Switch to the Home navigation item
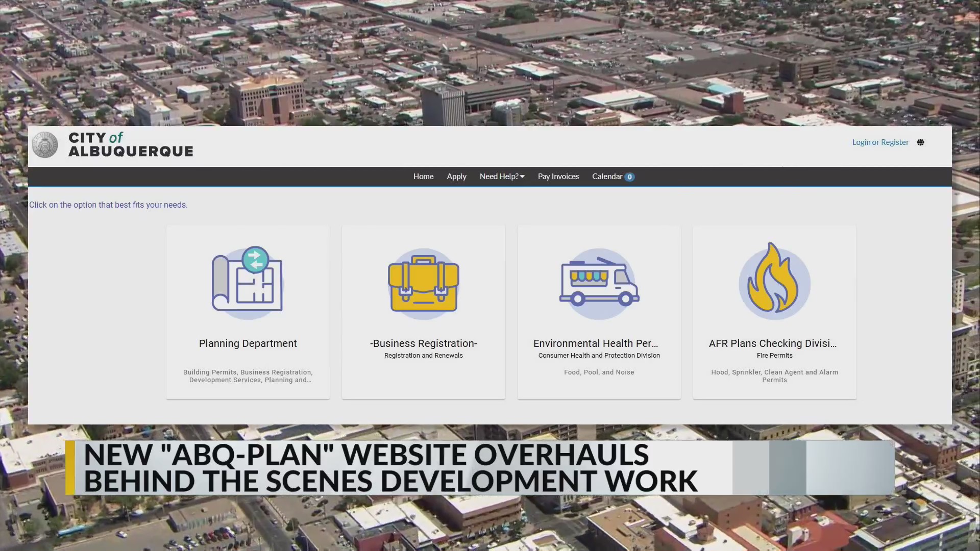The image size is (980, 551). coord(423,177)
